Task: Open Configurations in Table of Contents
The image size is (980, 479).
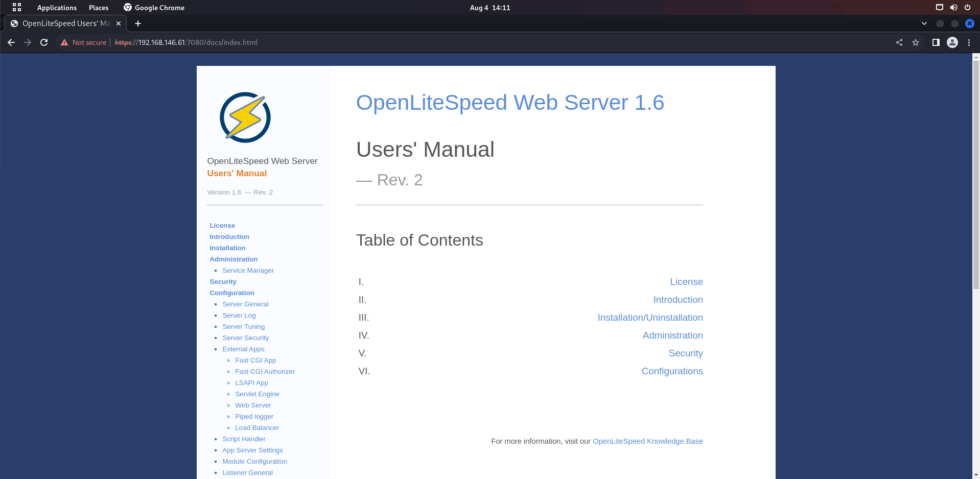Action: coord(672,371)
